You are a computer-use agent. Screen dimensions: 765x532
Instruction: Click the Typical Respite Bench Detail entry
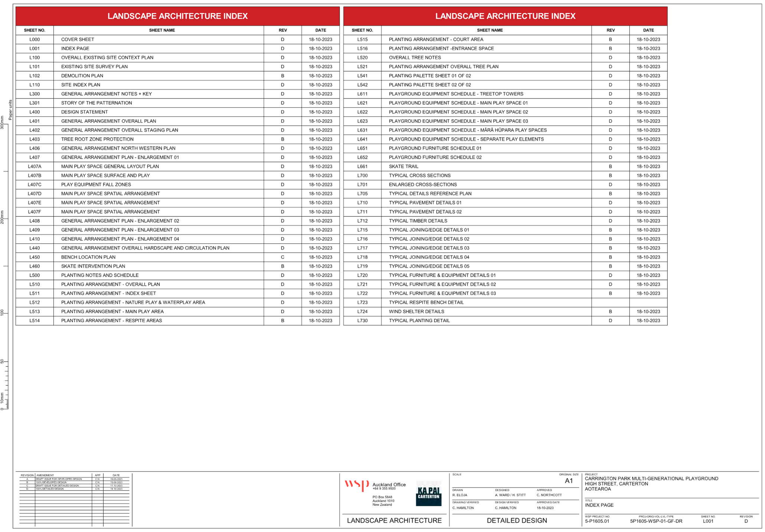[x=426, y=303]
